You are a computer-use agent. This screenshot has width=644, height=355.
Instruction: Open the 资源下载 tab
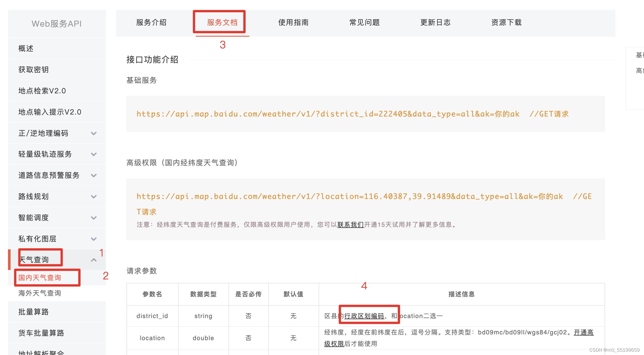[506, 23]
